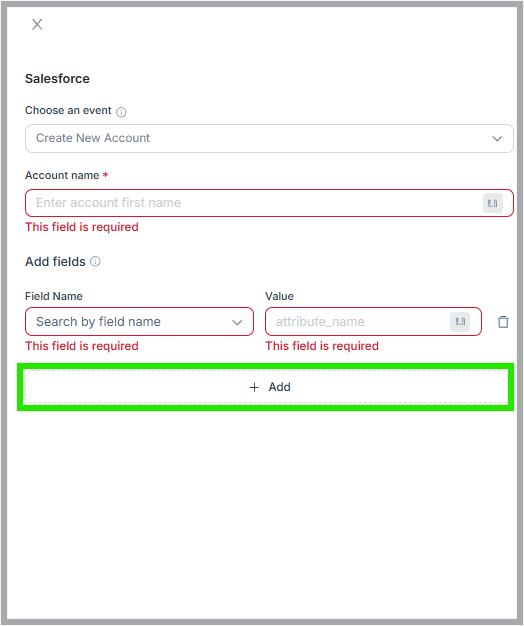Click the Value column label
The width and height of the screenshot is (524, 626).
point(279,296)
